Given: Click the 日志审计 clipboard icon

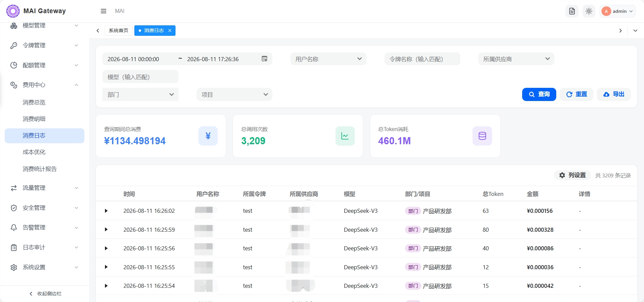Looking at the screenshot, I should (14, 247).
